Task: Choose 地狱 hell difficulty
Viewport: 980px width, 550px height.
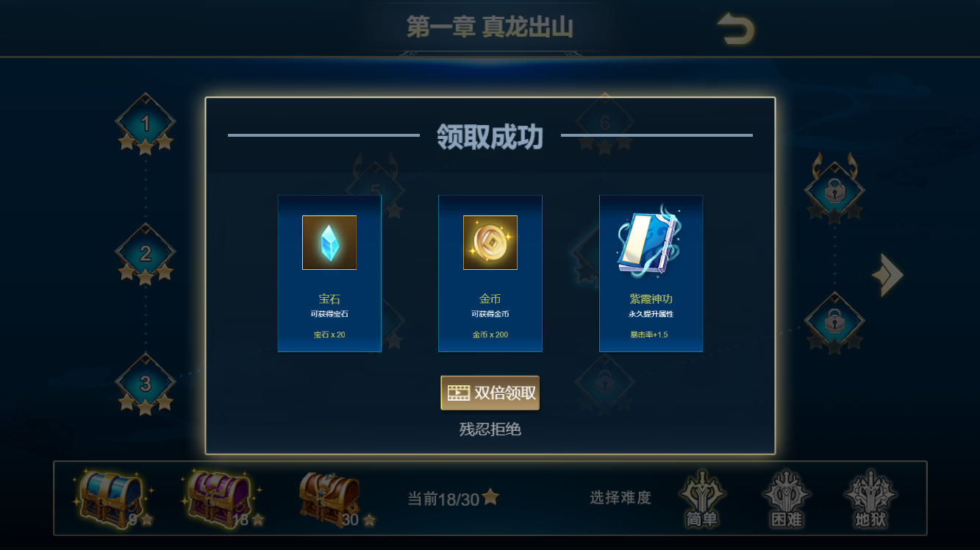Action: tap(870, 499)
